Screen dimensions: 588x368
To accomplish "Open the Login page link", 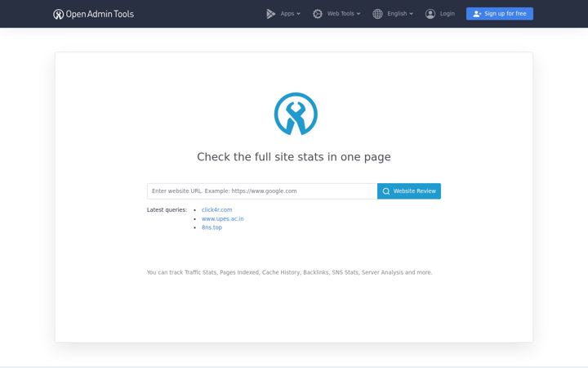I will point(447,14).
